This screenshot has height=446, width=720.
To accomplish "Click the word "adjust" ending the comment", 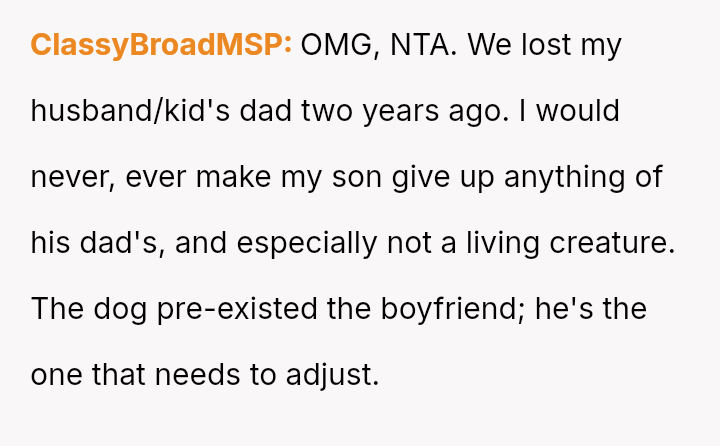I will click(336, 375).
